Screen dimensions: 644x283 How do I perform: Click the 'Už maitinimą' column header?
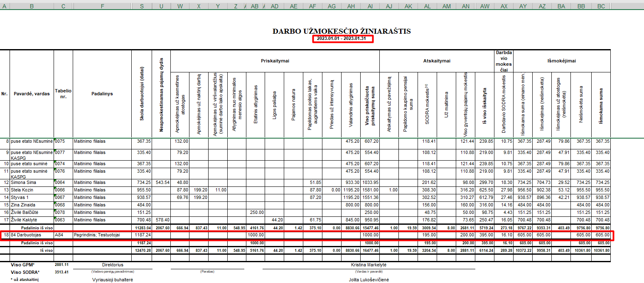pyautogui.click(x=447, y=104)
